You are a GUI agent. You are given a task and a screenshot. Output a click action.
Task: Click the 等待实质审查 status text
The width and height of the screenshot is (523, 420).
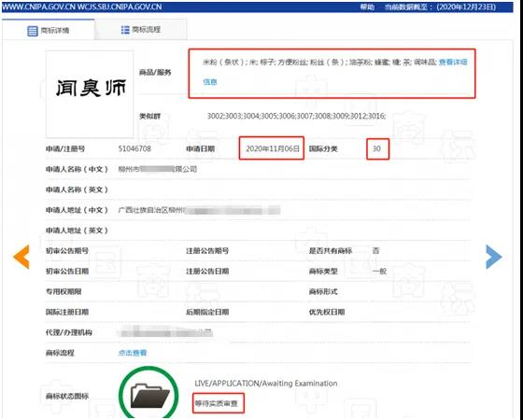pos(217,403)
